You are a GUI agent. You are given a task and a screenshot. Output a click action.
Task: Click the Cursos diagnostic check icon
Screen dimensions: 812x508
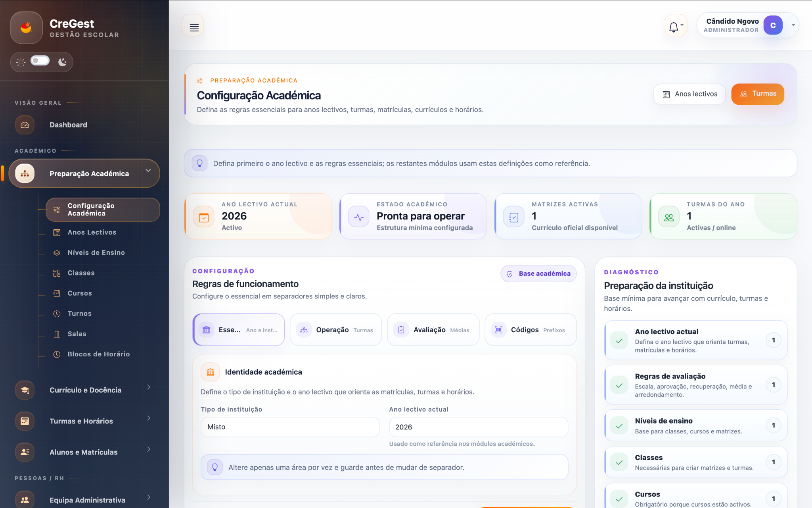click(x=619, y=499)
